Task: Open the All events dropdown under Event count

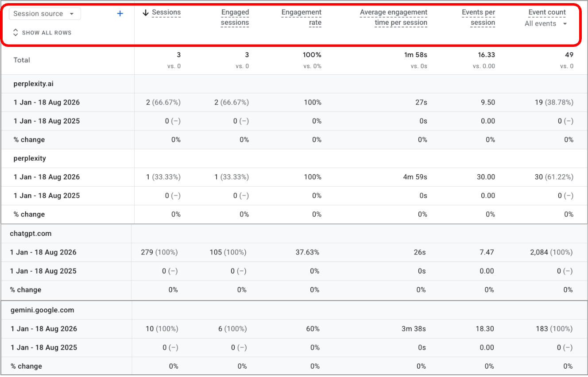Action: (545, 24)
